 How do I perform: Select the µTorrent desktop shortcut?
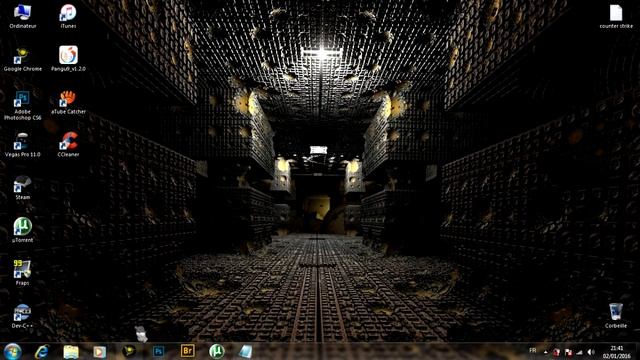pyautogui.click(x=22, y=230)
